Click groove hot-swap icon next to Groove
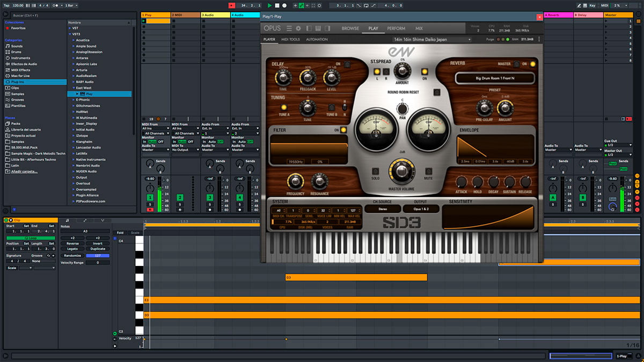This screenshot has height=362, width=644. [49, 255]
